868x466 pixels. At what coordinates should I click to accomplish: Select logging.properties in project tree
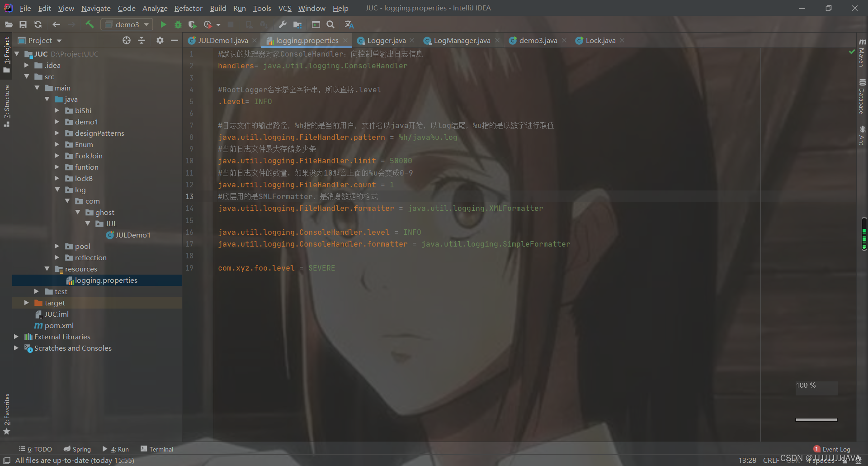point(102,280)
